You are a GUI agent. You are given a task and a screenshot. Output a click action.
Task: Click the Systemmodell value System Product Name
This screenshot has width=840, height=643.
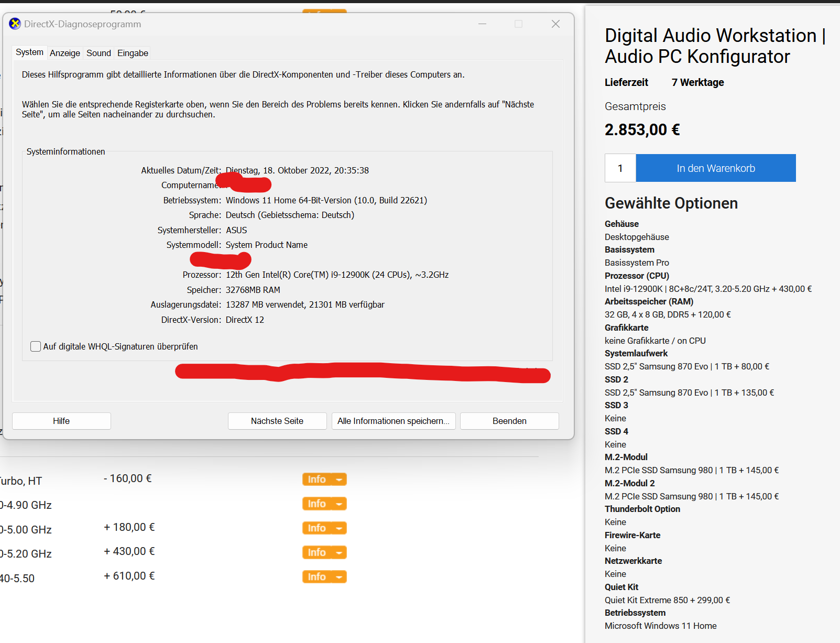pos(267,245)
